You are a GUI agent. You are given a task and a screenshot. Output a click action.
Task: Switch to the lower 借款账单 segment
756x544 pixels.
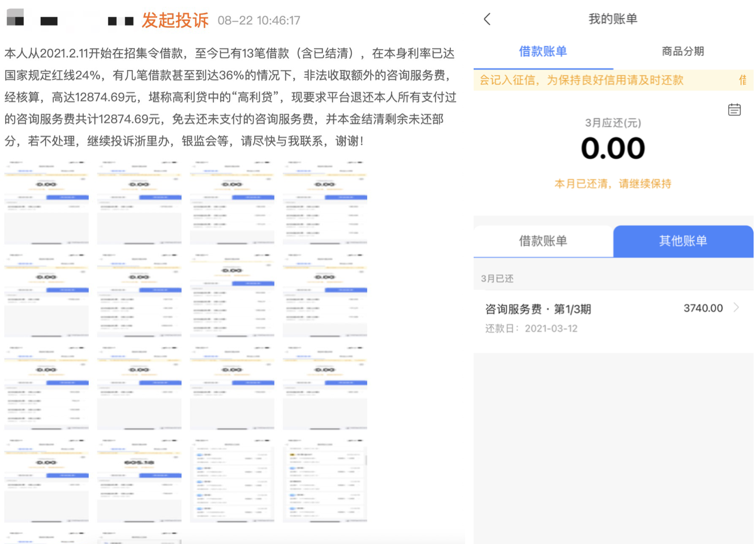(x=543, y=241)
